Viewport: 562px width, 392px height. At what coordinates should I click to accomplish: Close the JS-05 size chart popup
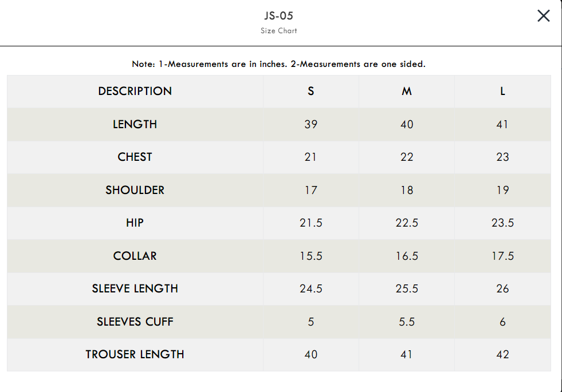pos(543,16)
